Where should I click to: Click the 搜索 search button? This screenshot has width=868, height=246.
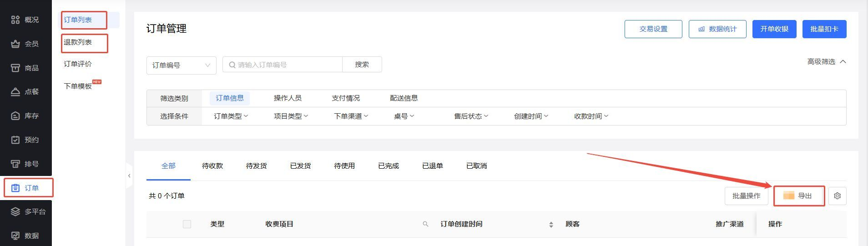[362, 65]
